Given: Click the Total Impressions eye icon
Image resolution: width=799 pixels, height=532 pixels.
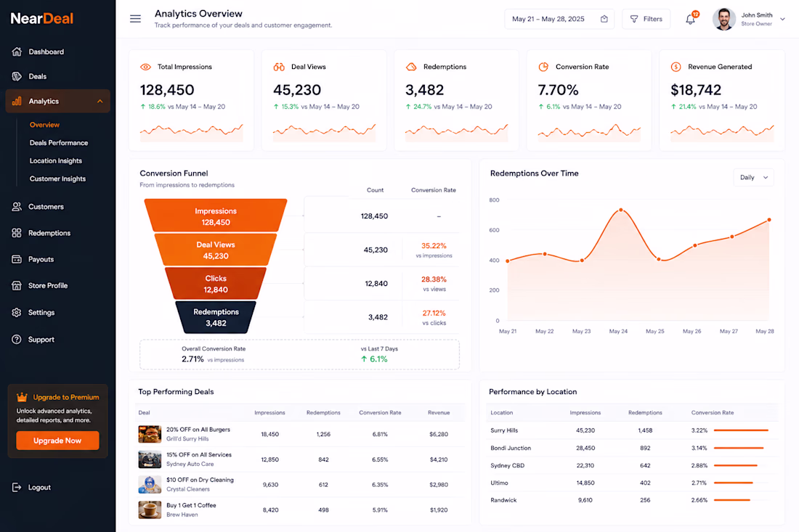Looking at the screenshot, I should (x=145, y=67).
